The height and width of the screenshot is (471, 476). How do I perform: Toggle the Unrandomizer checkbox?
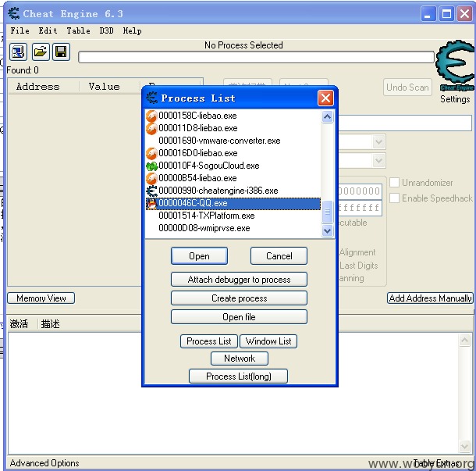pyautogui.click(x=394, y=183)
